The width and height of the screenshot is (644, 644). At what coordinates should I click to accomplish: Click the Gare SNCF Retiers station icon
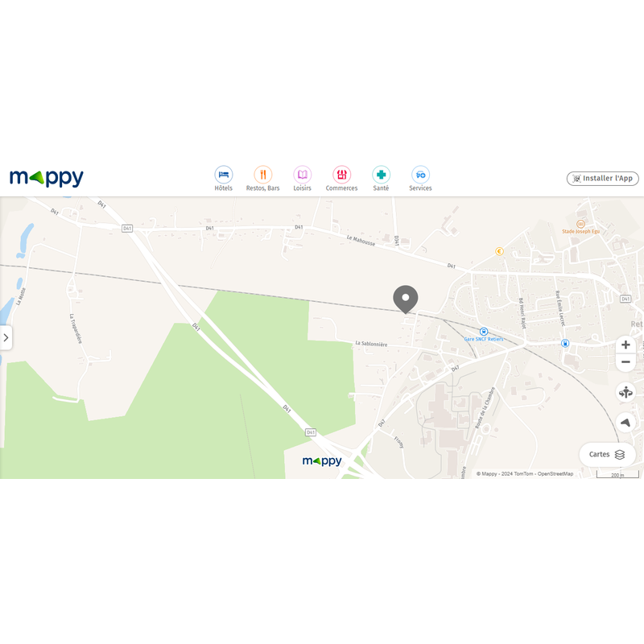pos(484,332)
